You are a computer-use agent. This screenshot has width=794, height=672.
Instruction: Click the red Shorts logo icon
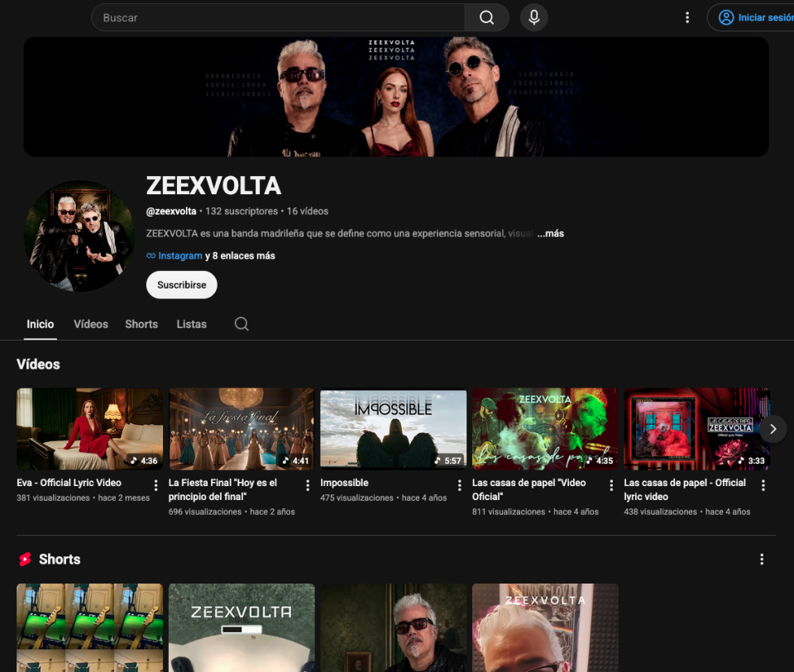[25, 559]
